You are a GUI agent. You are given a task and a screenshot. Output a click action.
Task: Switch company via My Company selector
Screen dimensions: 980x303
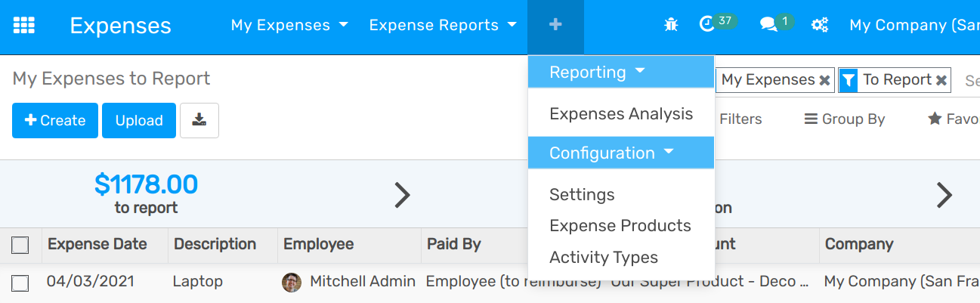point(914,25)
